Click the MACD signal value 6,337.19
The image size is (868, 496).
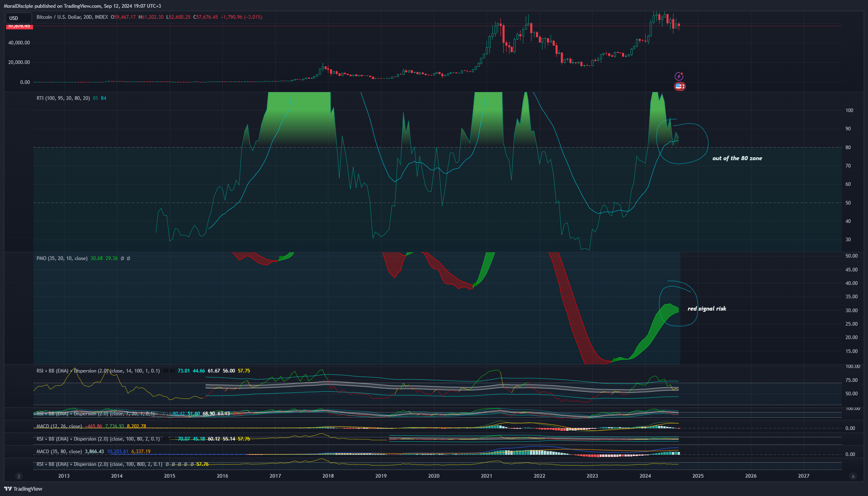141,452
